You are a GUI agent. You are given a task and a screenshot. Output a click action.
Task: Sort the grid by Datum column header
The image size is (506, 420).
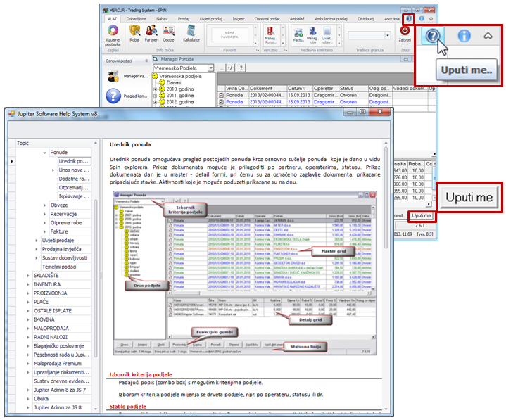[x=295, y=88]
